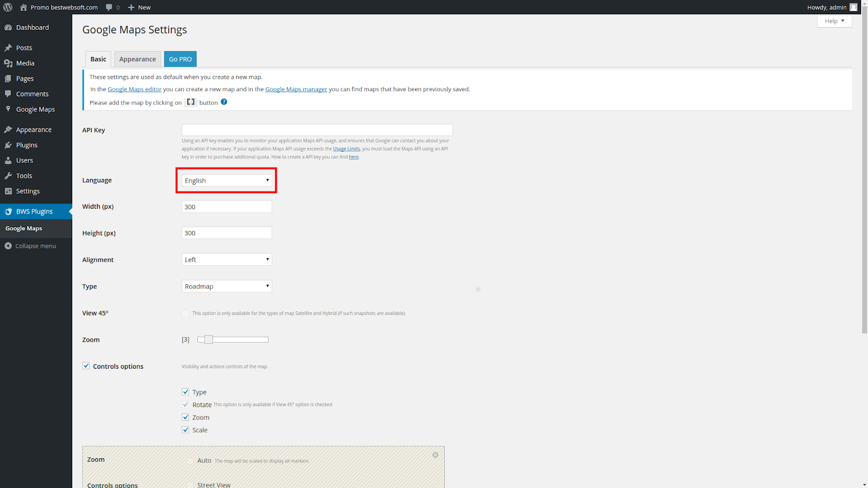
Task: Click the Posts pushpin icon
Action: click(x=8, y=48)
